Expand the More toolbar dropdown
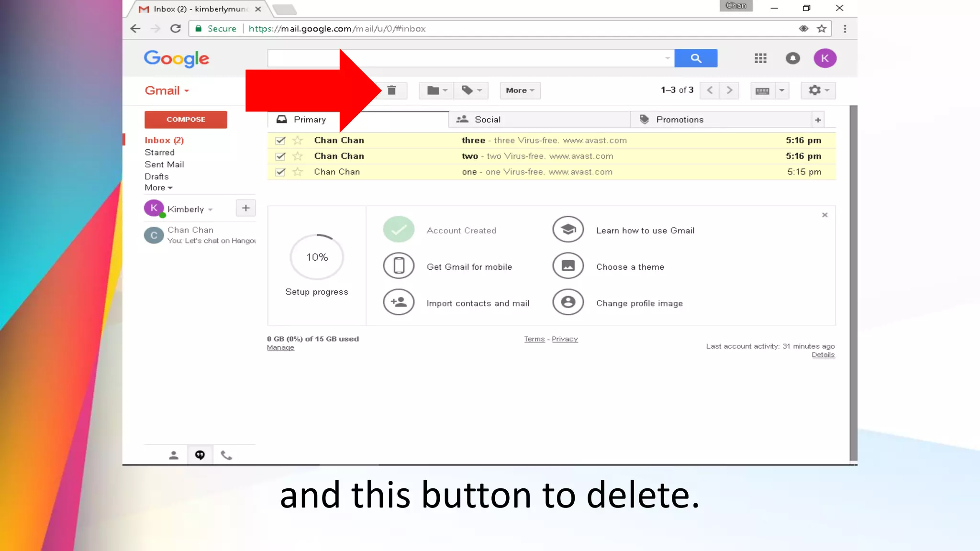The width and height of the screenshot is (980, 551). tap(520, 90)
